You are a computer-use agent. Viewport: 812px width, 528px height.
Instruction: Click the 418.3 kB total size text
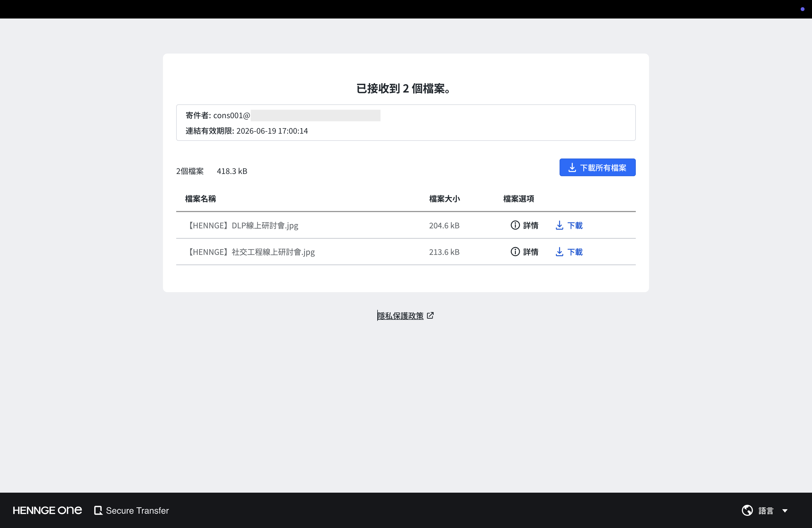pos(232,171)
